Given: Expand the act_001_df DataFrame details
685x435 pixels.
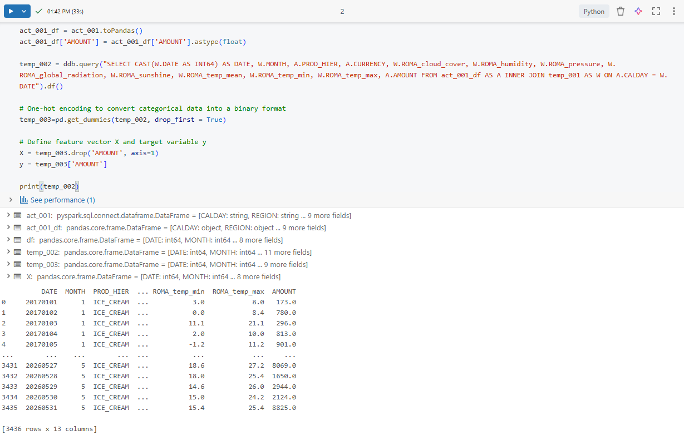Looking at the screenshot, I should (9, 228).
